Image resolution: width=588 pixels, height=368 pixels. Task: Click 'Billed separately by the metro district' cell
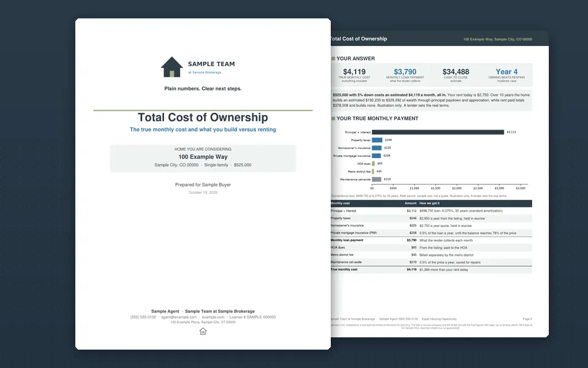(x=447, y=255)
